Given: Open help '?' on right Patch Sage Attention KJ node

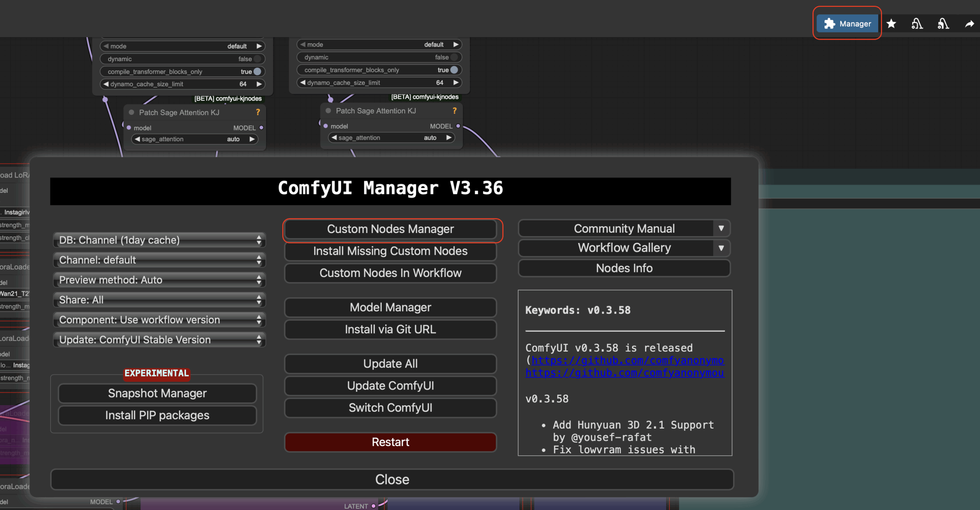Looking at the screenshot, I should [x=454, y=111].
